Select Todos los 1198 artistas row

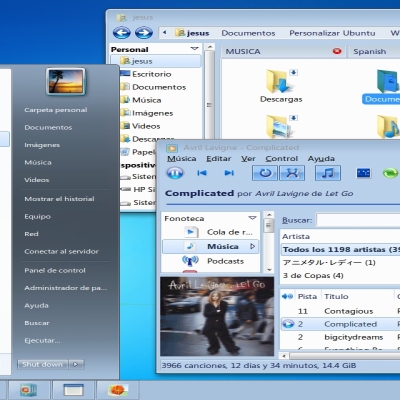pyautogui.click(x=341, y=249)
